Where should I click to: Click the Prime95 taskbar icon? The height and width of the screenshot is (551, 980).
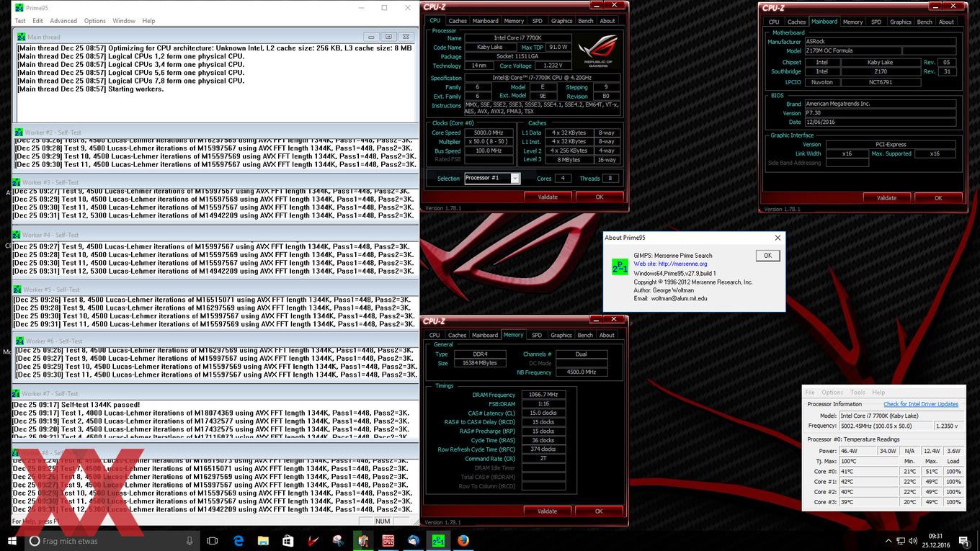coord(437,540)
